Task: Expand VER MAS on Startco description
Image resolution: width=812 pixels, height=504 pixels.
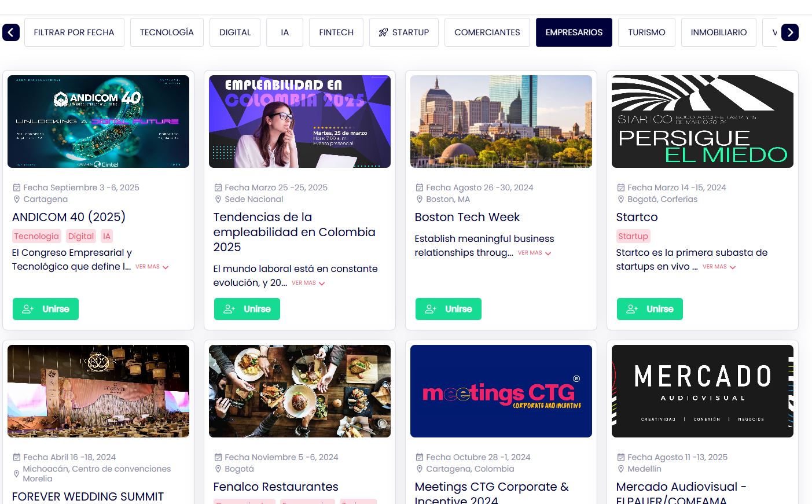Action: (x=719, y=267)
